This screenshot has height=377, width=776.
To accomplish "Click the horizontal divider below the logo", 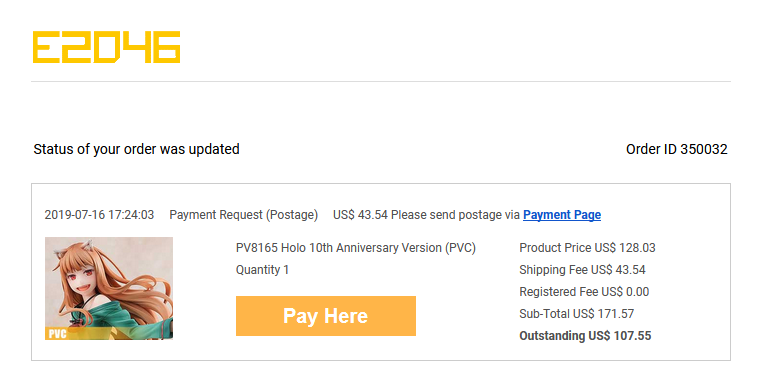I will (381, 82).
